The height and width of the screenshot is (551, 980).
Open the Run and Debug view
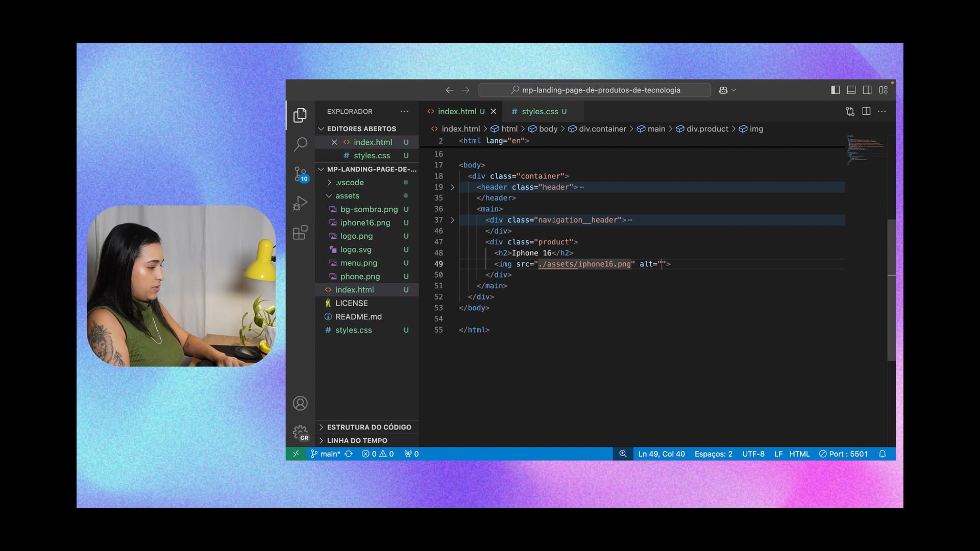pyautogui.click(x=300, y=203)
